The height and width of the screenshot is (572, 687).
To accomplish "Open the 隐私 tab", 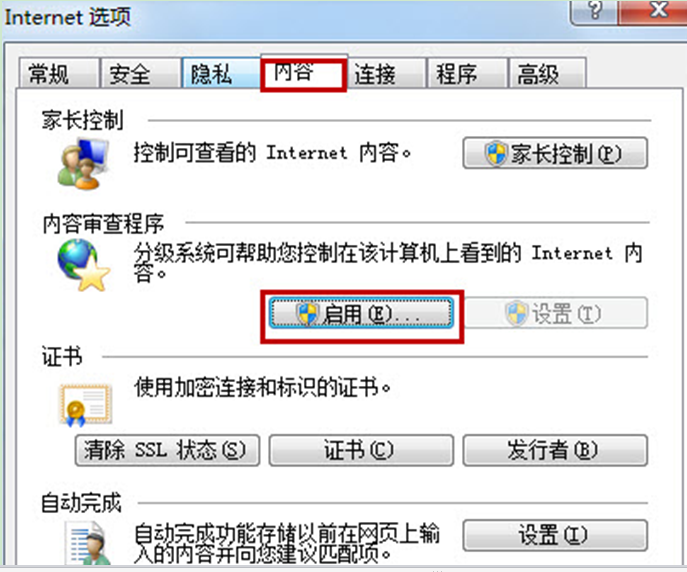I will [x=221, y=73].
